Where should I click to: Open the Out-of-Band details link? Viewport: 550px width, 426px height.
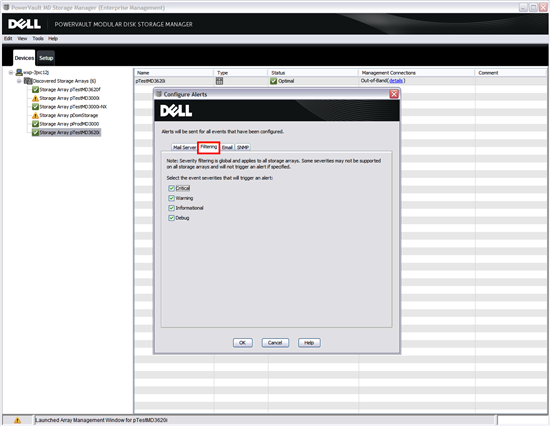pos(396,81)
